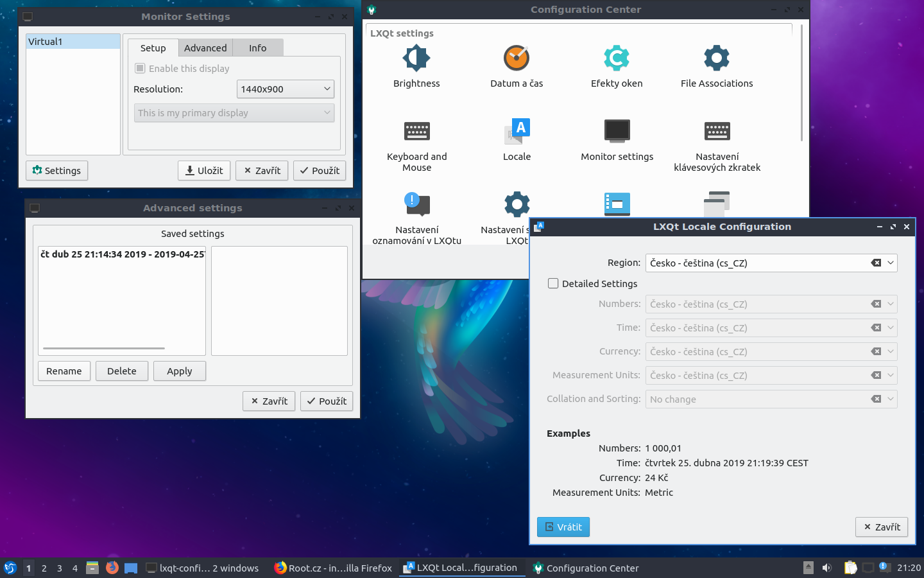Open the clipboard manager tray icon
Image resolution: width=924 pixels, height=578 pixels.
tap(850, 568)
